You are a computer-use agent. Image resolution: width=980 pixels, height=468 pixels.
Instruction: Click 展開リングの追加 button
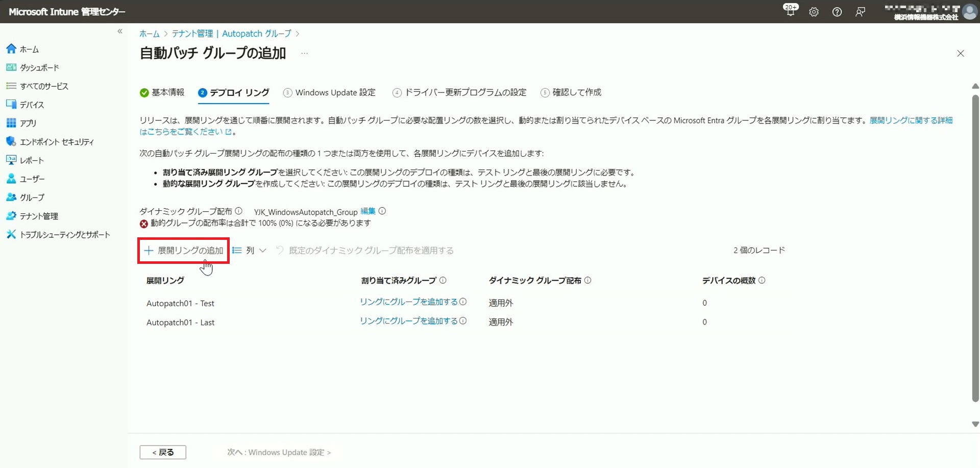pos(184,251)
